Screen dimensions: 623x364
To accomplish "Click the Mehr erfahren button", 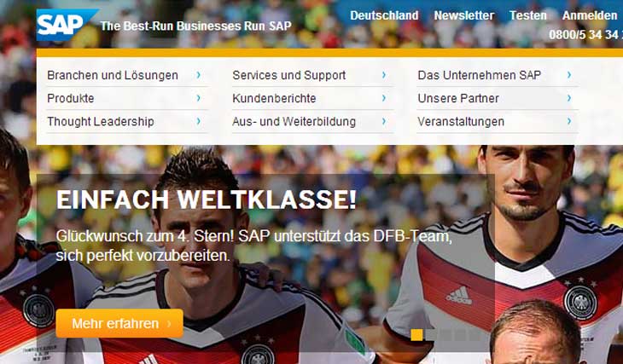I will 119,324.
